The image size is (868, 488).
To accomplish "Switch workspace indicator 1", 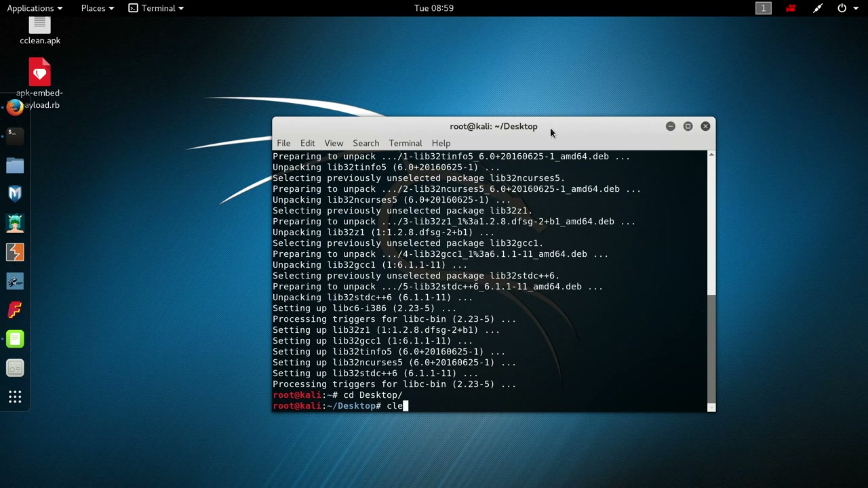I will pyautogui.click(x=764, y=8).
